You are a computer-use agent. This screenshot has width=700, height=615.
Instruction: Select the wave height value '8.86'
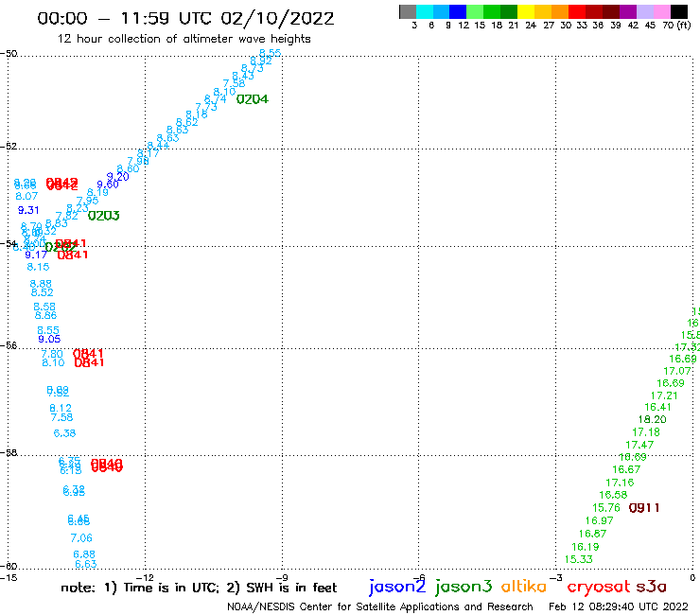46,315
